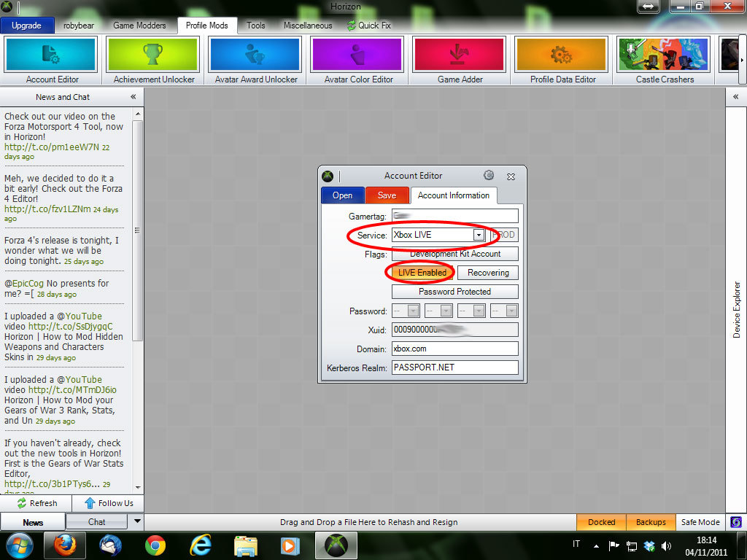Select the Account Information tab
The width and height of the screenshot is (747, 560).
coord(454,195)
